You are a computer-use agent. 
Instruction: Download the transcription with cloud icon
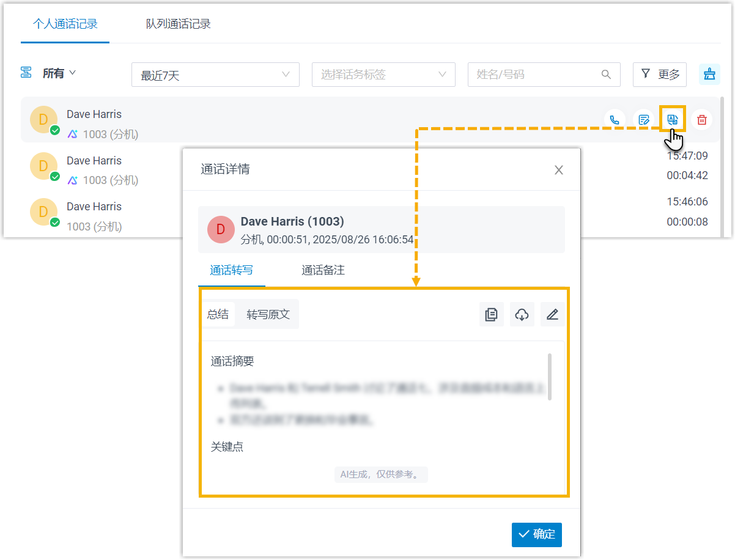[x=522, y=315]
